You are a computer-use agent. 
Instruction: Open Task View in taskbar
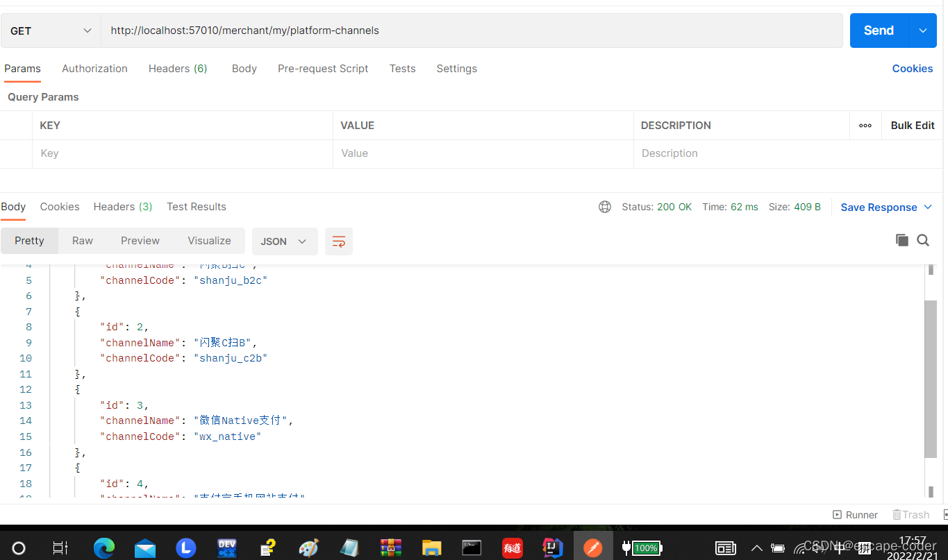[x=60, y=548]
